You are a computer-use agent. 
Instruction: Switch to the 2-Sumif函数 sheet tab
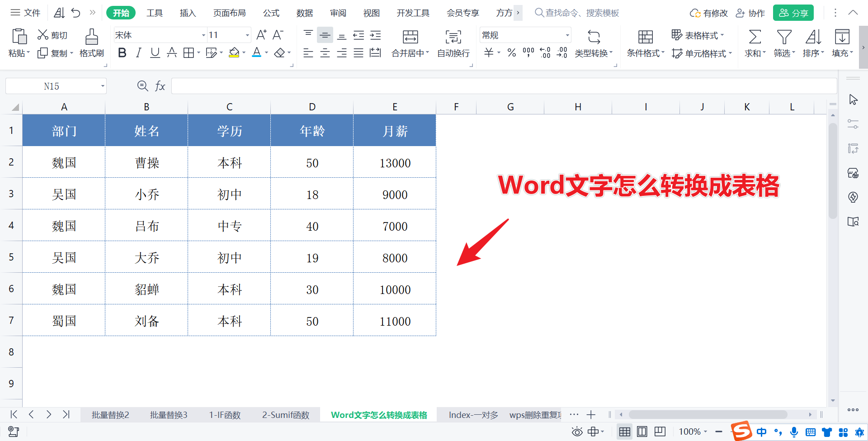[x=286, y=415]
